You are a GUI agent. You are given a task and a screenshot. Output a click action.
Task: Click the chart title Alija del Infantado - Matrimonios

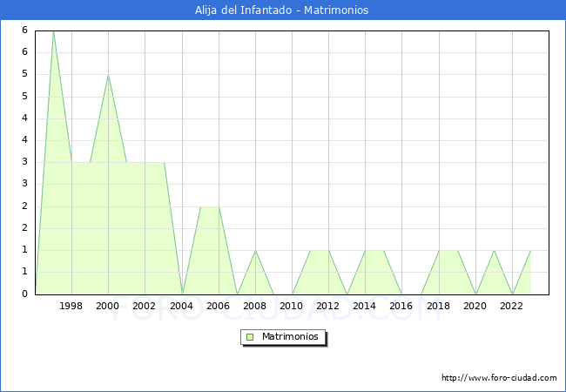pos(282,10)
